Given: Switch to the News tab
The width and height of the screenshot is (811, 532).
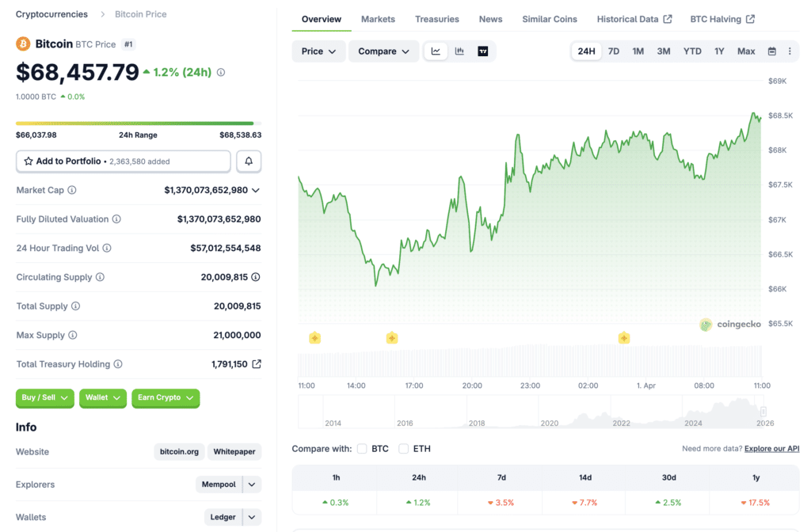Looking at the screenshot, I should (490, 19).
